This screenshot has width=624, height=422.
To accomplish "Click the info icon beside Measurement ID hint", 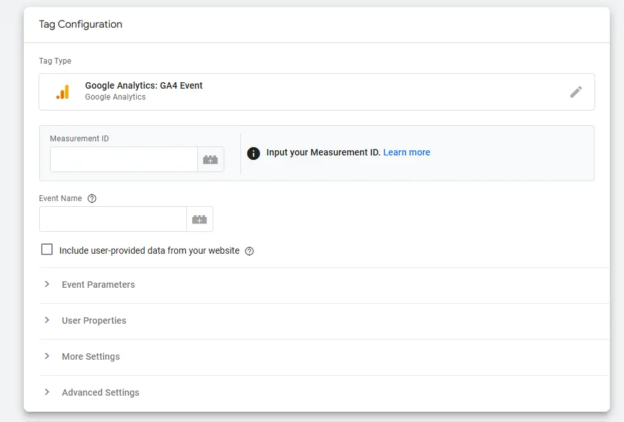I will 254,153.
